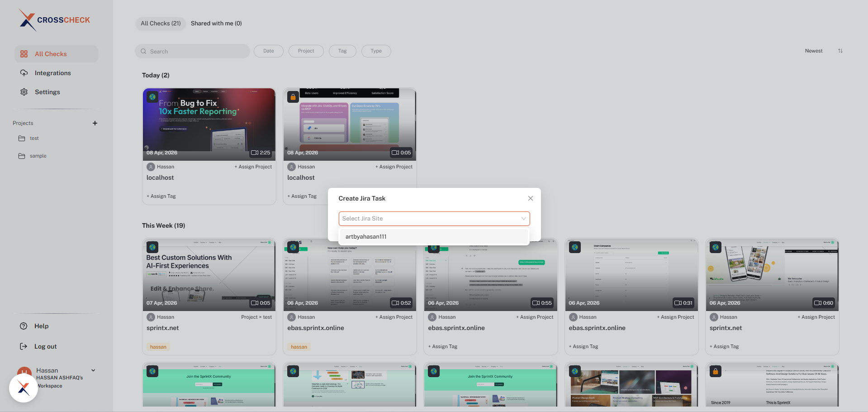Focus the Search checks field

192,51
